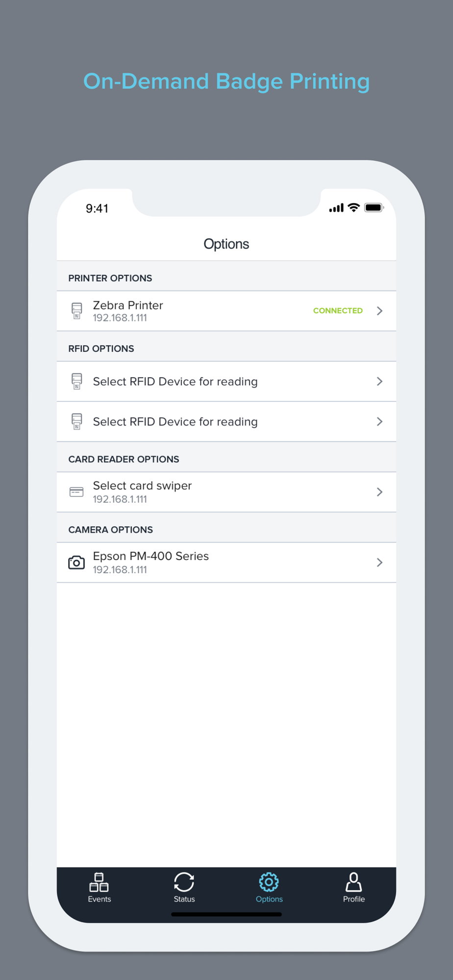Open first RFID reading row chevron
Screen dimensions: 453x980
(x=379, y=382)
